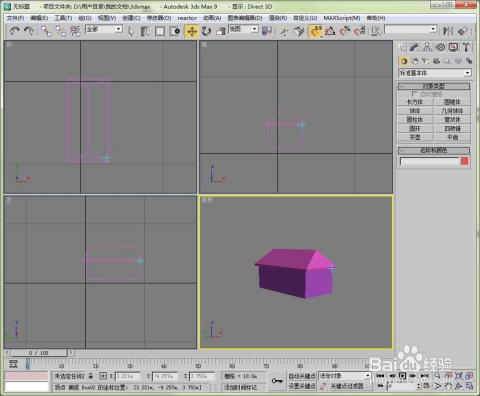Open the 选定对象 key filter dropdown
The height and width of the screenshot is (396, 480).
click(x=345, y=376)
